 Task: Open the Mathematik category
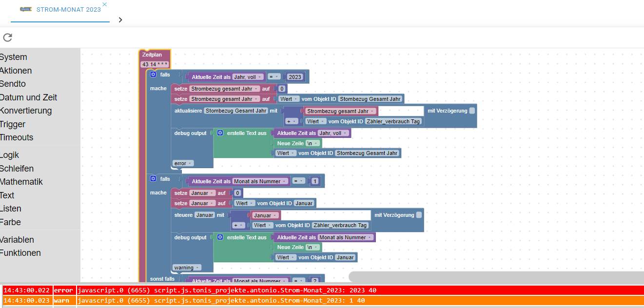point(21,182)
